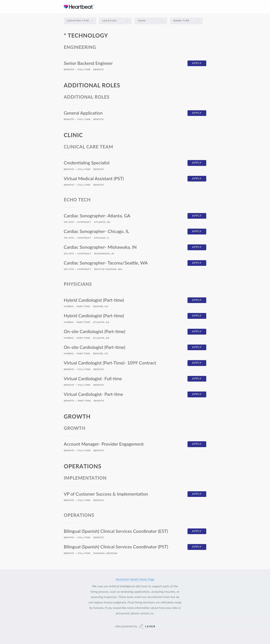270x644 pixels.
Task: Open Cardiac Sonographer- Atlanta, GA listing
Action: pyautogui.click(x=97, y=216)
